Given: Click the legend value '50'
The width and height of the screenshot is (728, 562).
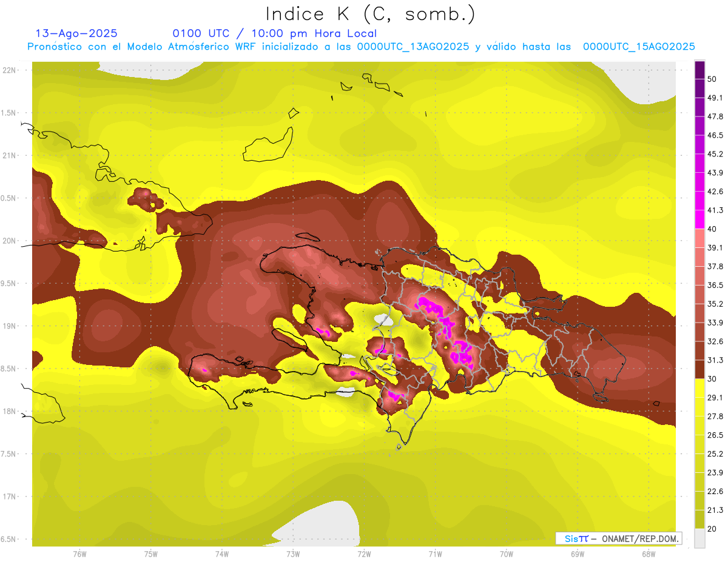Looking at the screenshot, I should click(x=712, y=79).
